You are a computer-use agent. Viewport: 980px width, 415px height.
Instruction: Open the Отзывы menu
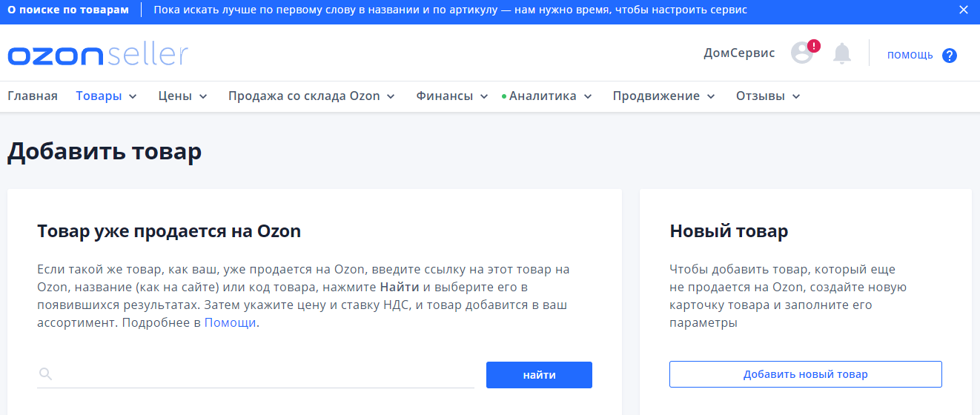760,96
